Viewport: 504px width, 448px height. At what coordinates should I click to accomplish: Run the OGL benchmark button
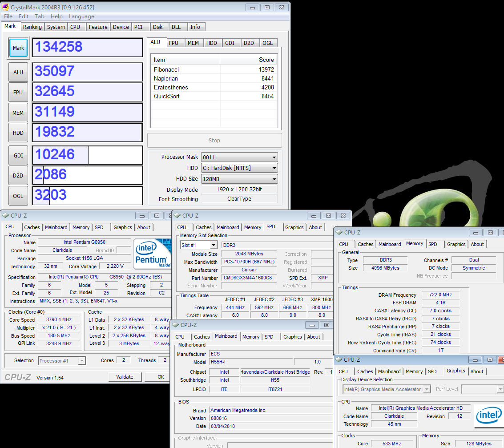pos(18,196)
